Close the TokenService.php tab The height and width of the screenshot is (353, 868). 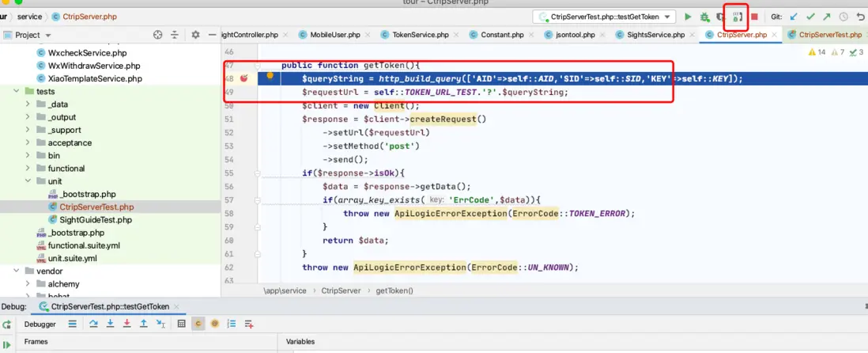(x=455, y=35)
